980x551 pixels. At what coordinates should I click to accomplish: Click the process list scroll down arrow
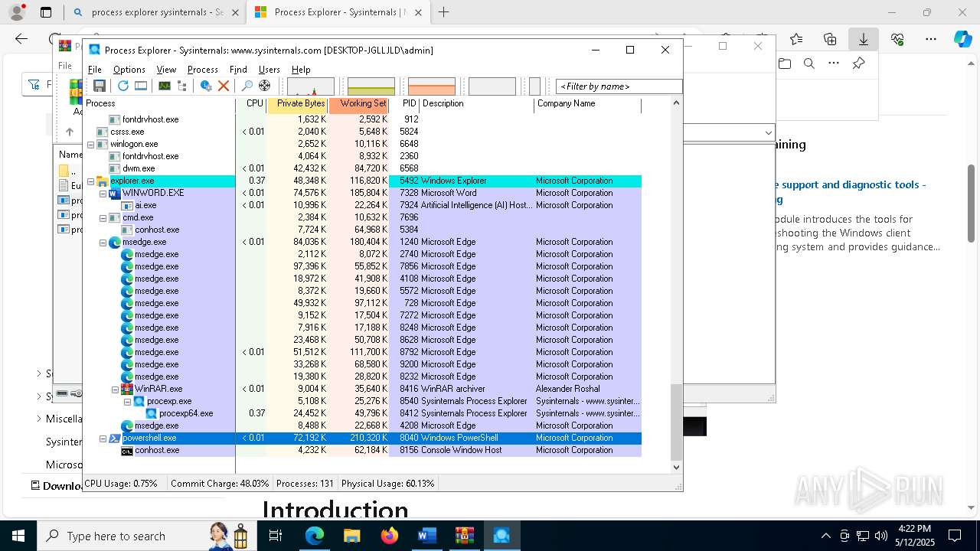[x=676, y=467]
